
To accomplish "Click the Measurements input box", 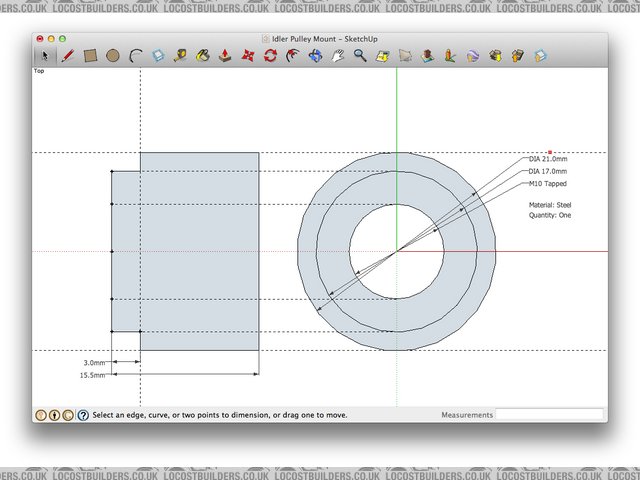I will click(549, 414).
